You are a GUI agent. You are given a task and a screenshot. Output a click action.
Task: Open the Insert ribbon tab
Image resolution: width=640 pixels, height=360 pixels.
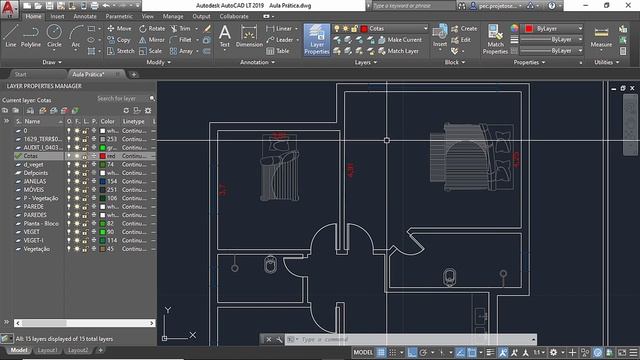tap(57, 16)
